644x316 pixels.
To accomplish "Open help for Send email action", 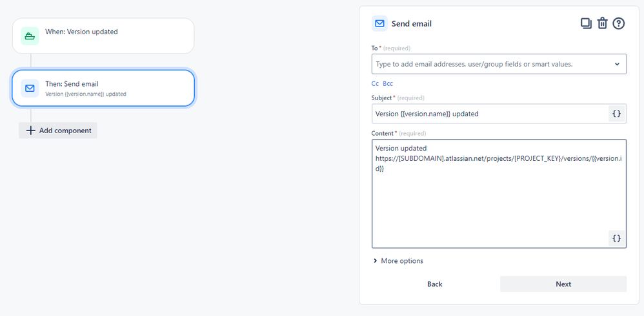I will [619, 23].
